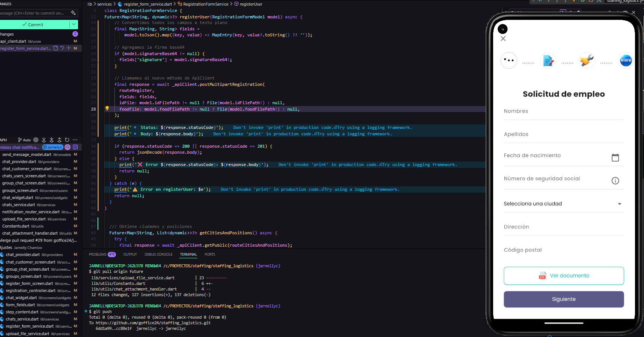Close the Solicitud de empleo form with X

[x=503, y=39]
